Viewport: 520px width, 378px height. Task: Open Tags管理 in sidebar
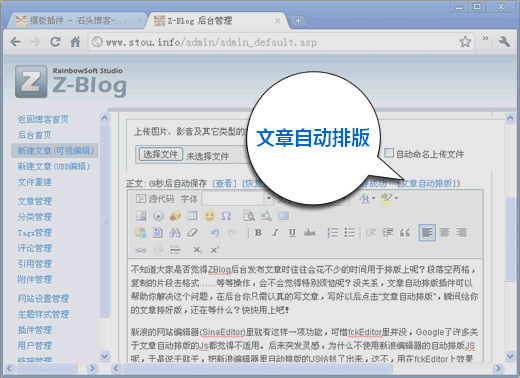point(35,232)
